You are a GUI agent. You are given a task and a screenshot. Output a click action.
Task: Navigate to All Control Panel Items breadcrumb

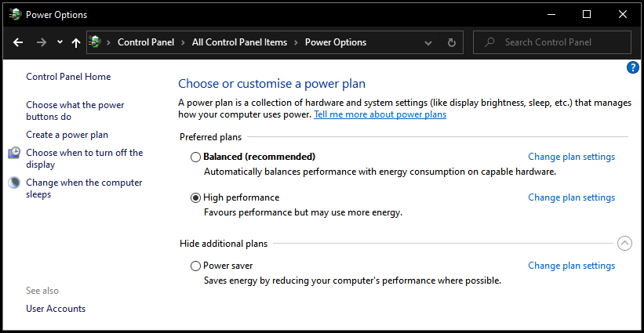(239, 42)
